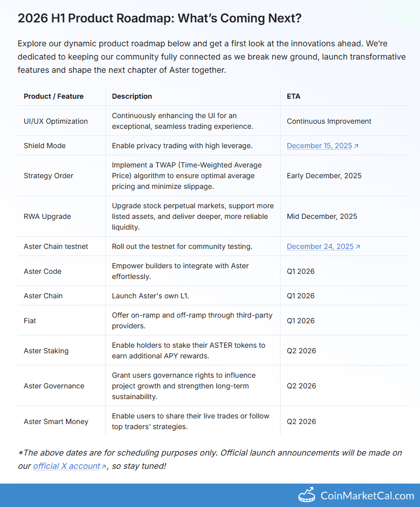Open the December 15, 2025 Shield Mode link

pyautogui.click(x=319, y=146)
